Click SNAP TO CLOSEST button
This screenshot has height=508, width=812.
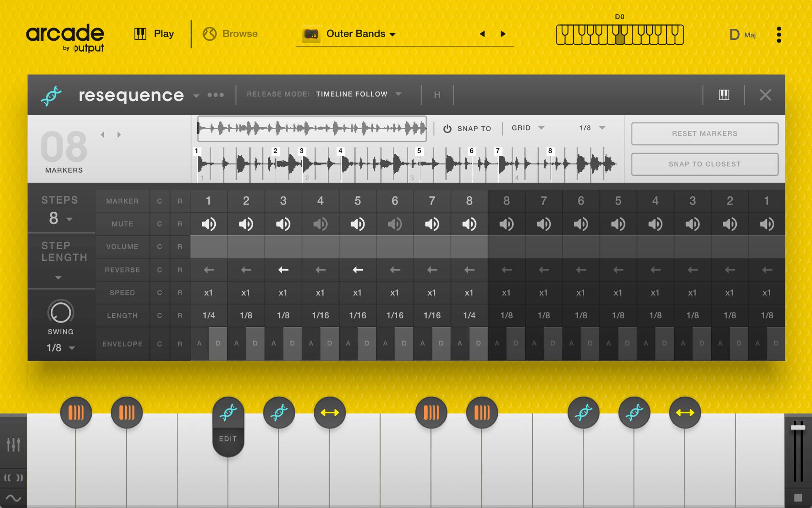705,164
